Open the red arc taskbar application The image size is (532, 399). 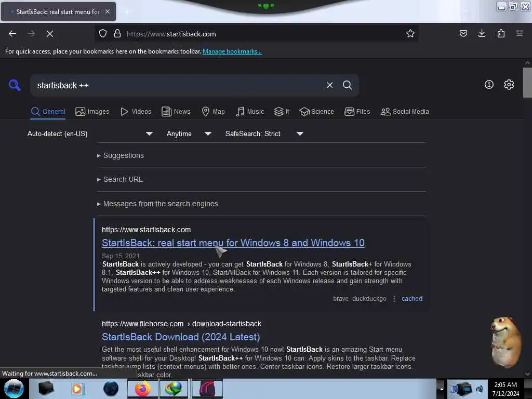coord(207,389)
